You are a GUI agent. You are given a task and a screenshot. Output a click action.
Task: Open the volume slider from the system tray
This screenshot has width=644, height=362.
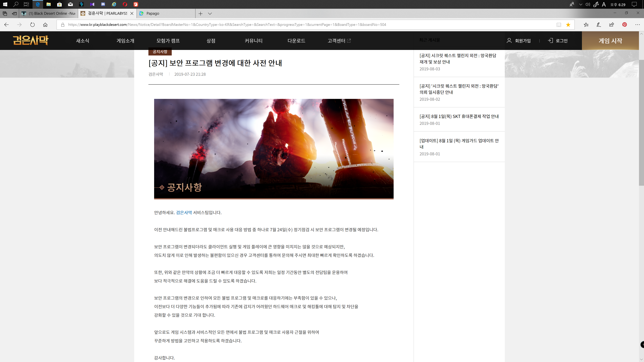click(x=587, y=4)
